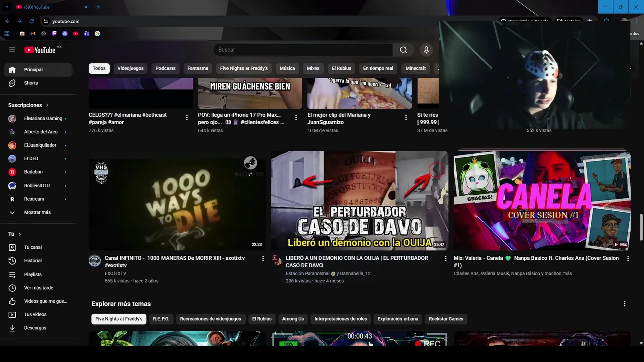
Task: Select the R.E.P.O. topic chip
Action: pyautogui.click(x=161, y=319)
